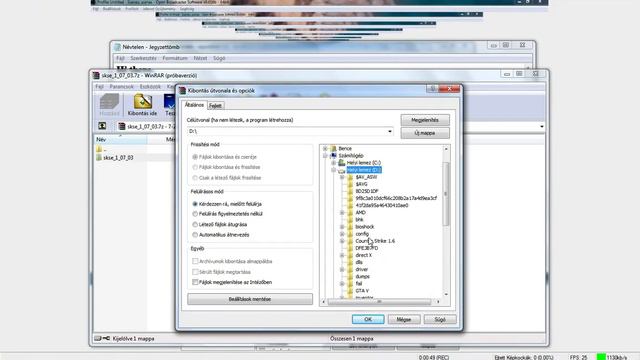This screenshot has height=360, width=640.
Task: Collapse the Helyi lemez (D:) node
Action: click(333, 170)
